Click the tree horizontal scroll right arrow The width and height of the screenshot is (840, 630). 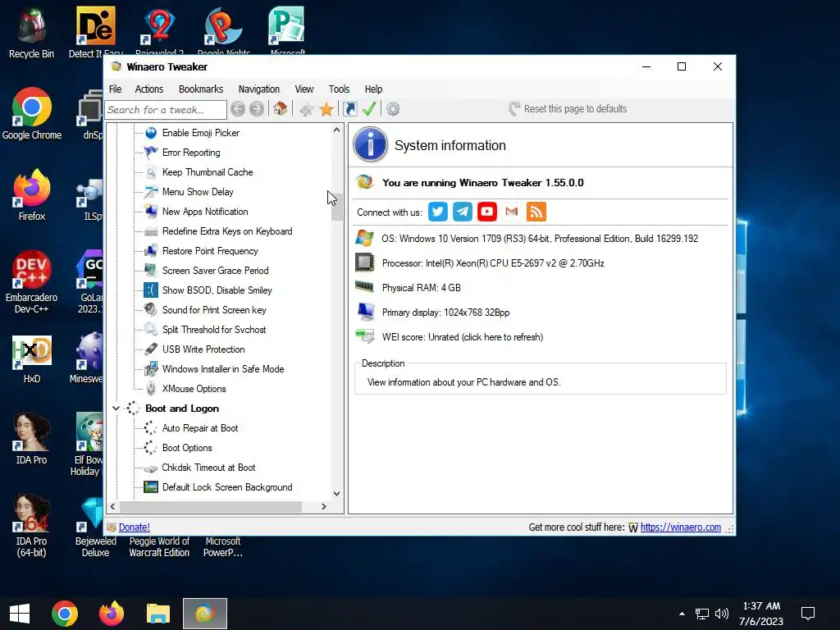[323, 506]
